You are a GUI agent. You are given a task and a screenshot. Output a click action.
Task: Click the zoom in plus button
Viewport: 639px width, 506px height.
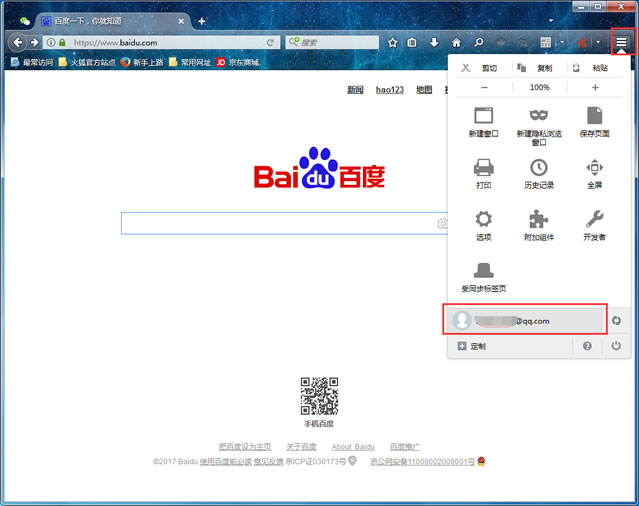click(x=595, y=88)
